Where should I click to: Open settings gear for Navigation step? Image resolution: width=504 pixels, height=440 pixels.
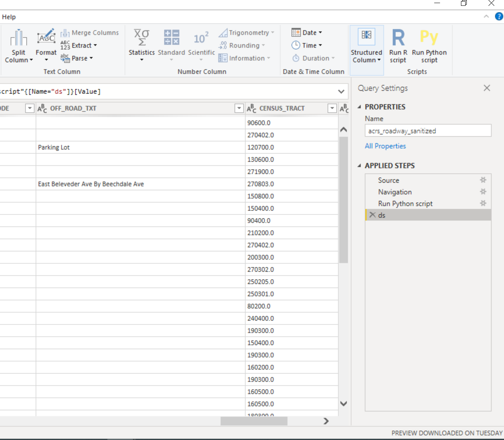pos(483,192)
